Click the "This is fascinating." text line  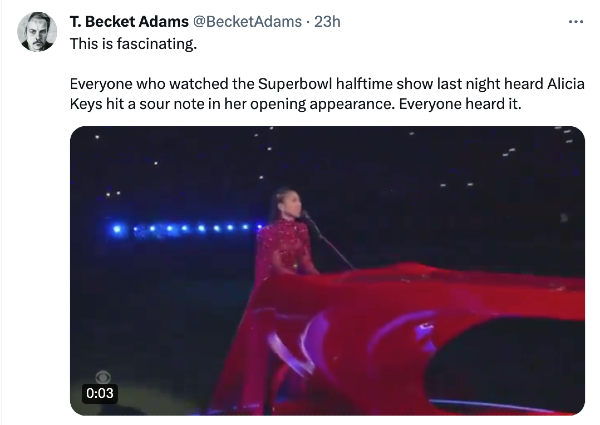click(x=133, y=44)
